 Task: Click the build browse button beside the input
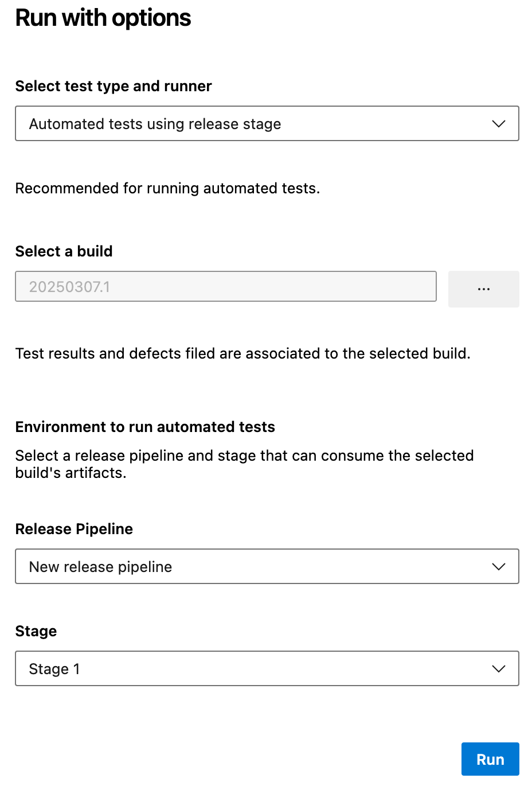(483, 289)
